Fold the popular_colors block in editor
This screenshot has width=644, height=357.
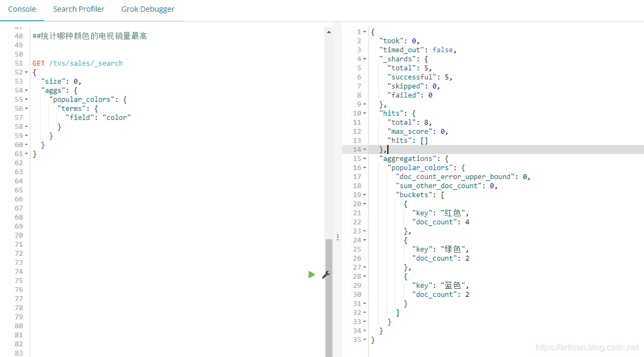(x=27, y=100)
